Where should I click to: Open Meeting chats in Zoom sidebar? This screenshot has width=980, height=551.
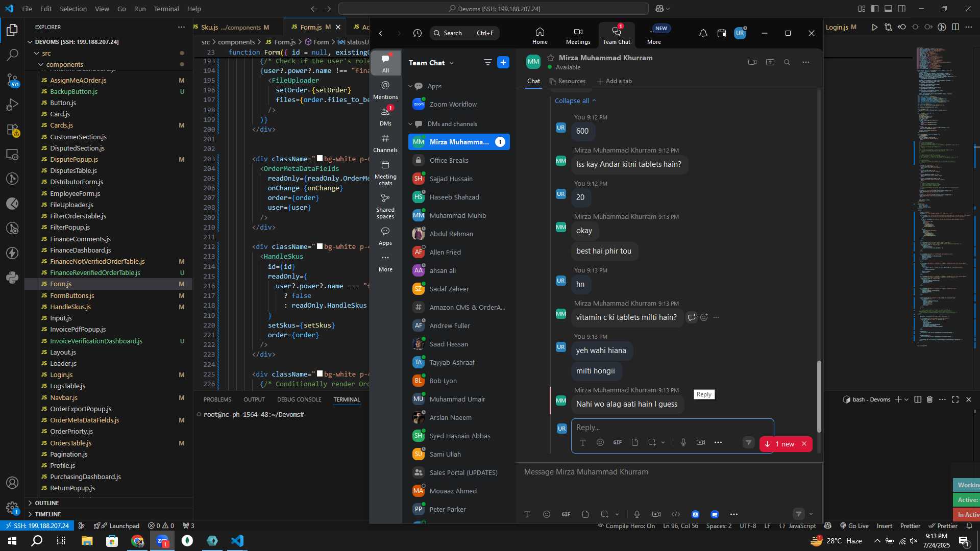click(385, 173)
